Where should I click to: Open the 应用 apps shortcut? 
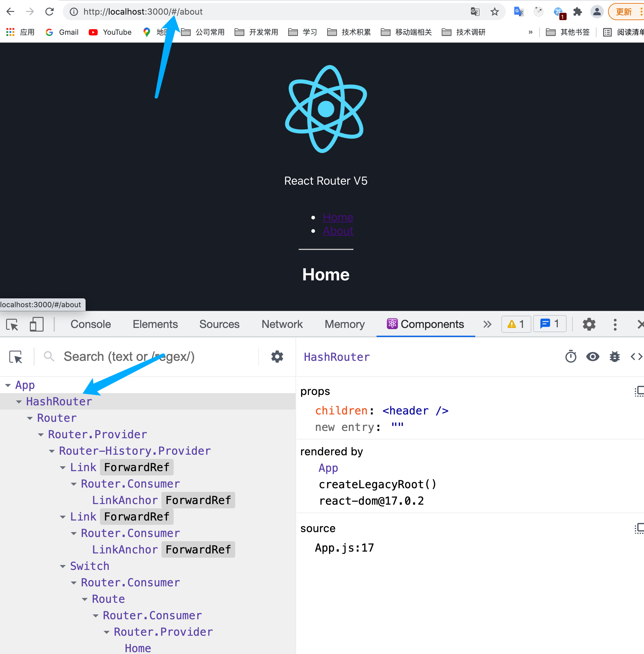click(x=21, y=32)
